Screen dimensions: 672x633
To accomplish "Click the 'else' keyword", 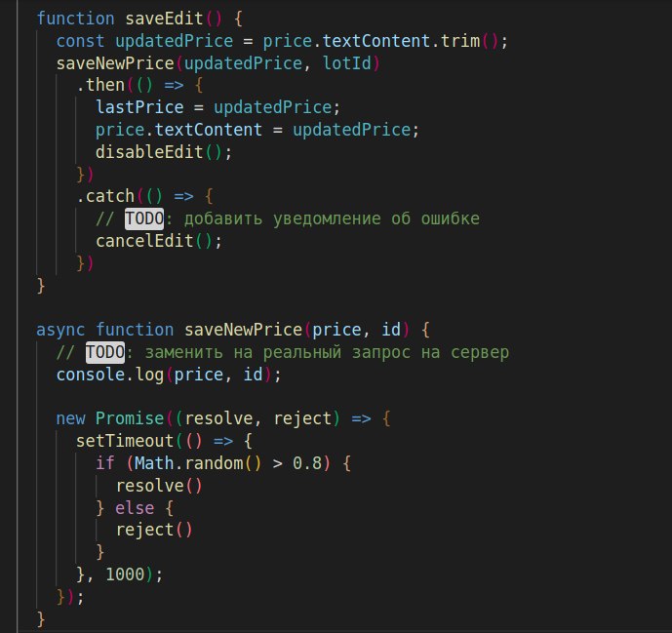I will coord(135,508).
